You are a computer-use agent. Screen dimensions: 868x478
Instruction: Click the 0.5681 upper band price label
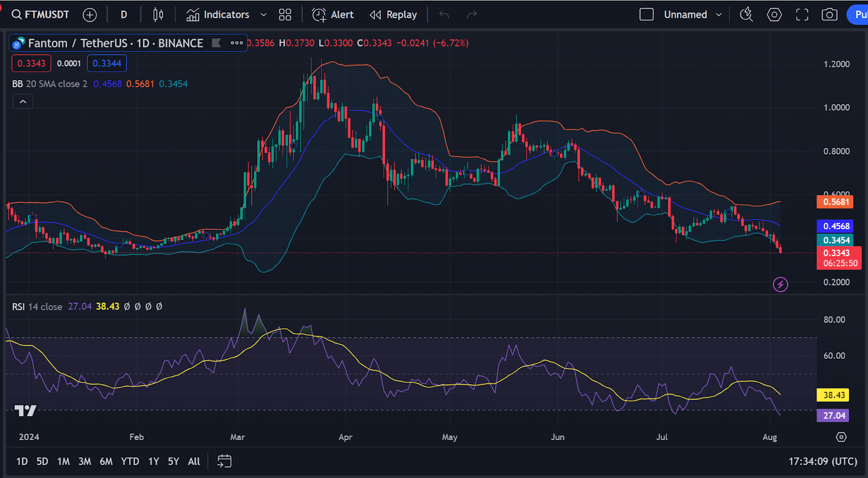(x=835, y=202)
